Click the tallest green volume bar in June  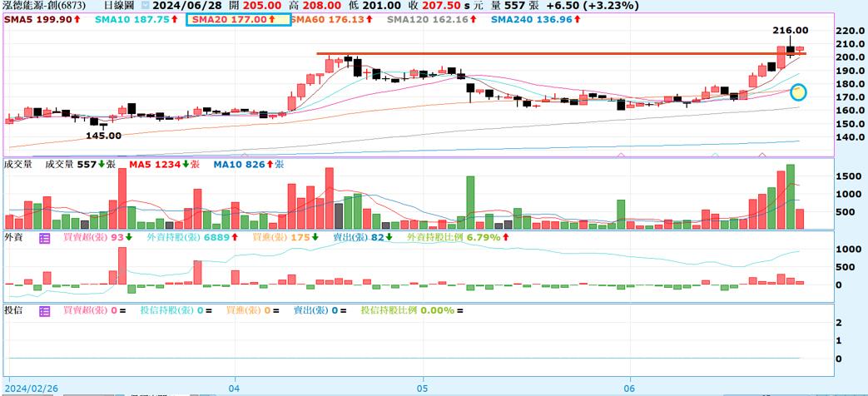(x=790, y=197)
